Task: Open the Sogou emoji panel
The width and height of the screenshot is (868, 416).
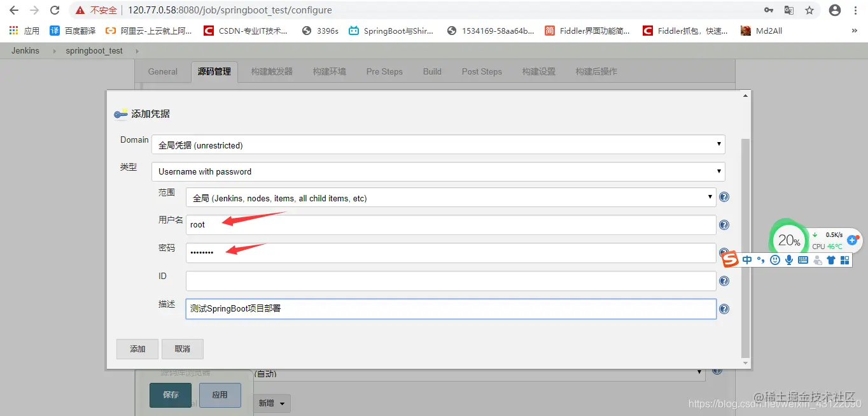Action: (x=774, y=260)
